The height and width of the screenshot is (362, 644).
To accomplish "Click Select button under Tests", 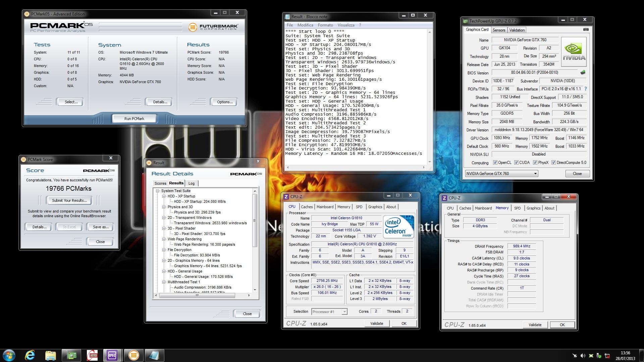I will tap(71, 102).
